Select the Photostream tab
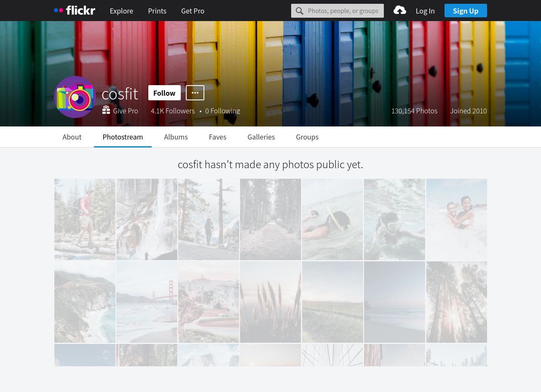Viewport: 541px width, 392px height. click(123, 137)
